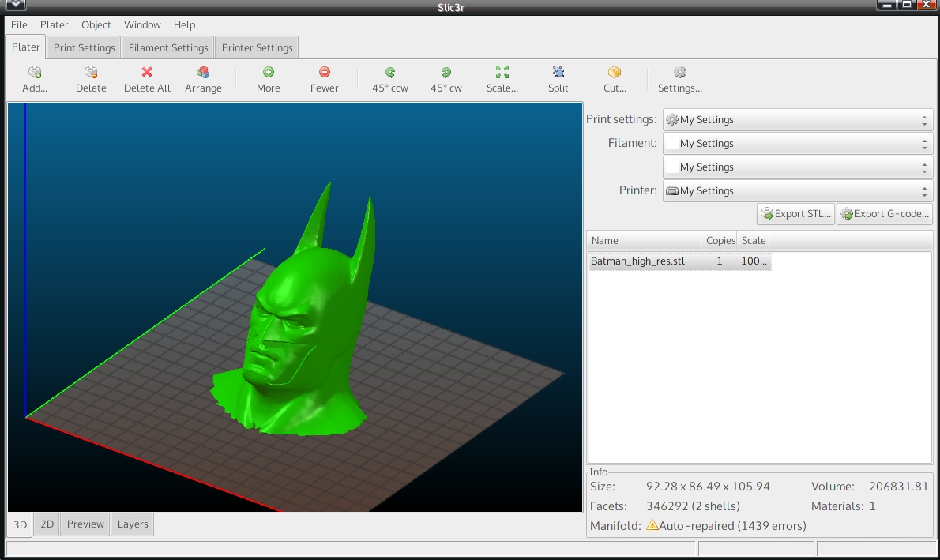The height and width of the screenshot is (560, 940).
Task: Click the Delete toolbar icon
Action: (91, 73)
